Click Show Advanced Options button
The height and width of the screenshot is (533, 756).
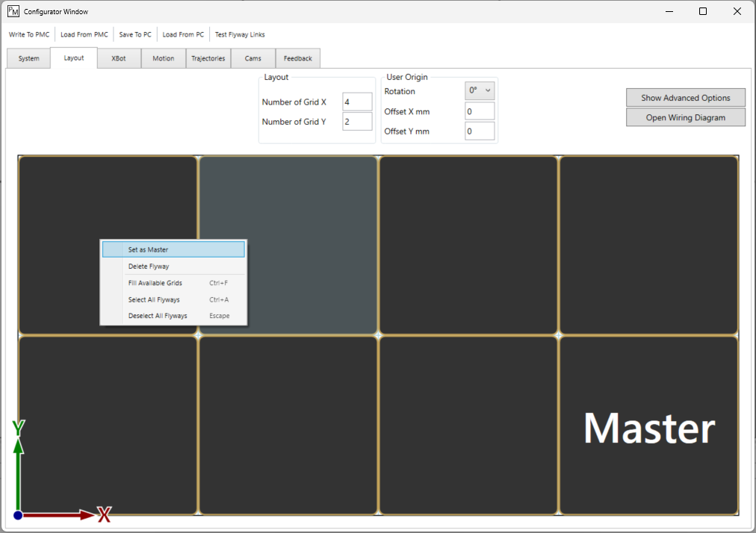[x=685, y=98]
